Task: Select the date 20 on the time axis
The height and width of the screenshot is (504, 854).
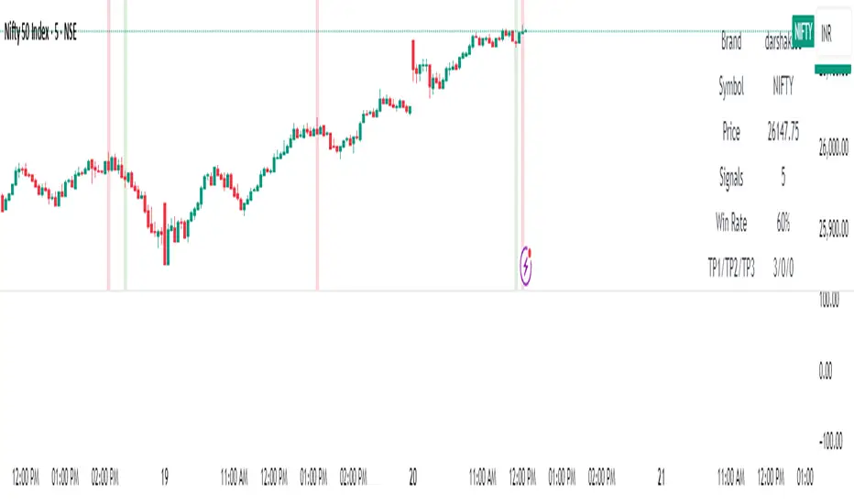Action: pyautogui.click(x=413, y=477)
